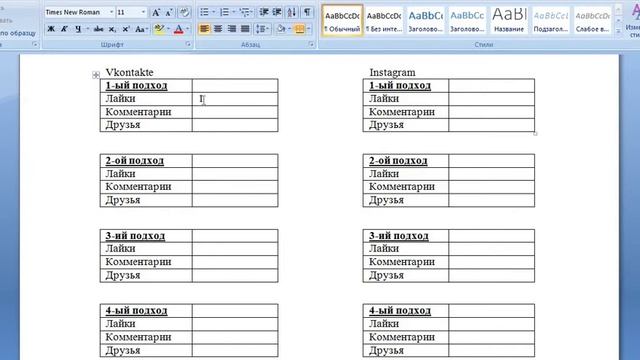Click empty cell beside Лайки in Vkontakte 1-ый подход
640x360 pixels.
pyautogui.click(x=235, y=99)
